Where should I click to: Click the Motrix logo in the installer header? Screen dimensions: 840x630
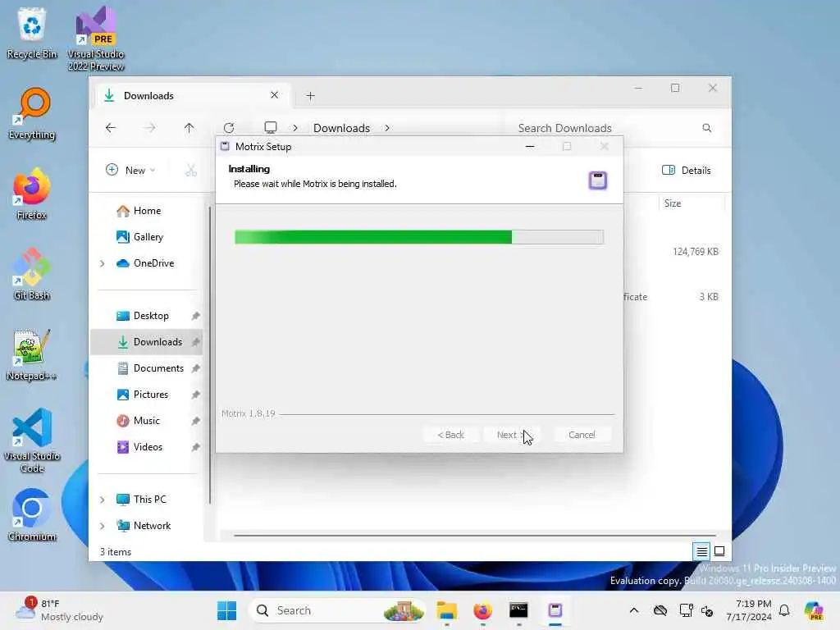point(598,180)
